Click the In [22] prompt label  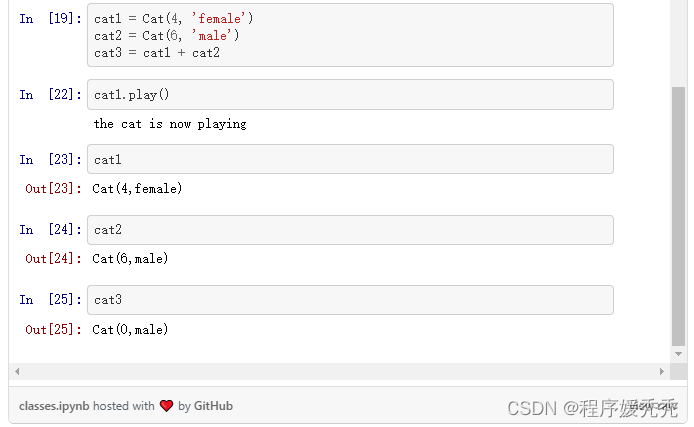pyautogui.click(x=50, y=95)
